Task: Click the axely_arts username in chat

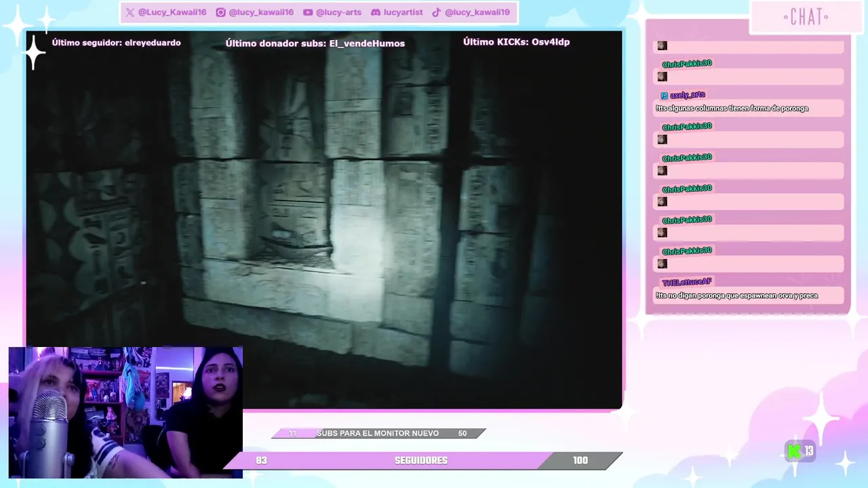Action: point(688,96)
